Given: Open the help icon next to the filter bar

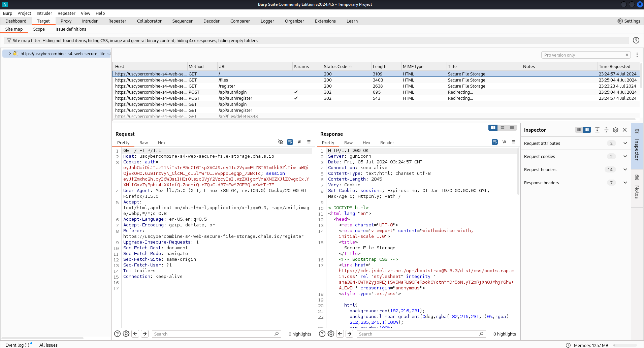Looking at the screenshot, I should coord(636,40).
